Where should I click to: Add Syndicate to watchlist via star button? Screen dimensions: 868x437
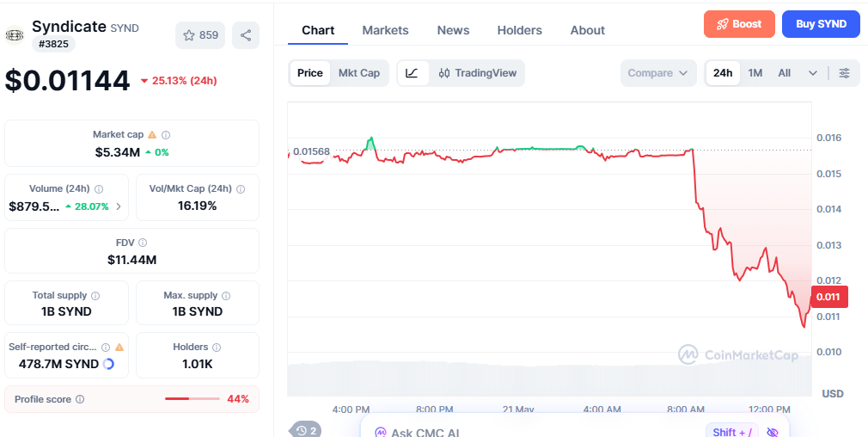click(x=200, y=35)
